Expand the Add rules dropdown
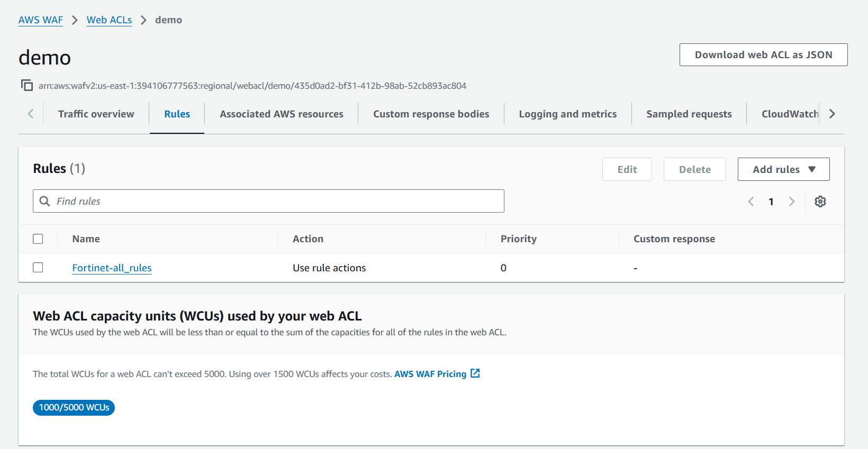 coord(783,169)
